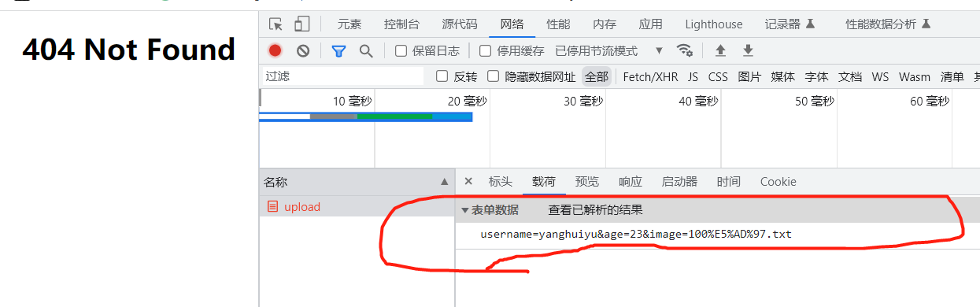Viewport: 980px width, 307px height.
Task: Clear the network log icon
Action: click(303, 51)
